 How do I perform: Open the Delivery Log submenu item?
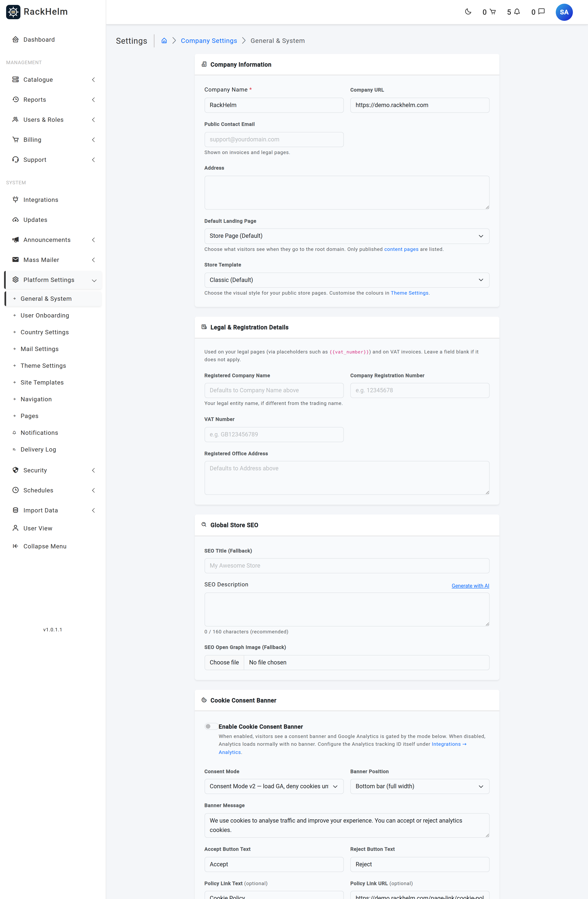pyautogui.click(x=53, y=449)
